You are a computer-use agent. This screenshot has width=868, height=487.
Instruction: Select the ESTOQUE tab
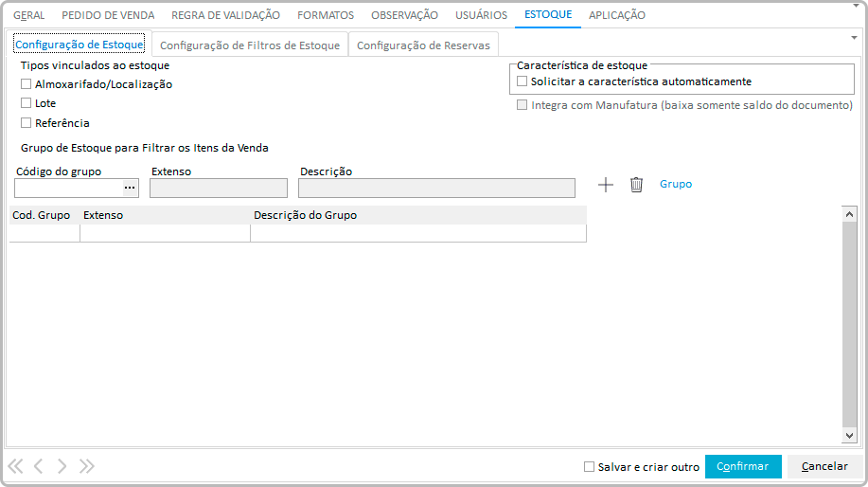[x=548, y=14]
